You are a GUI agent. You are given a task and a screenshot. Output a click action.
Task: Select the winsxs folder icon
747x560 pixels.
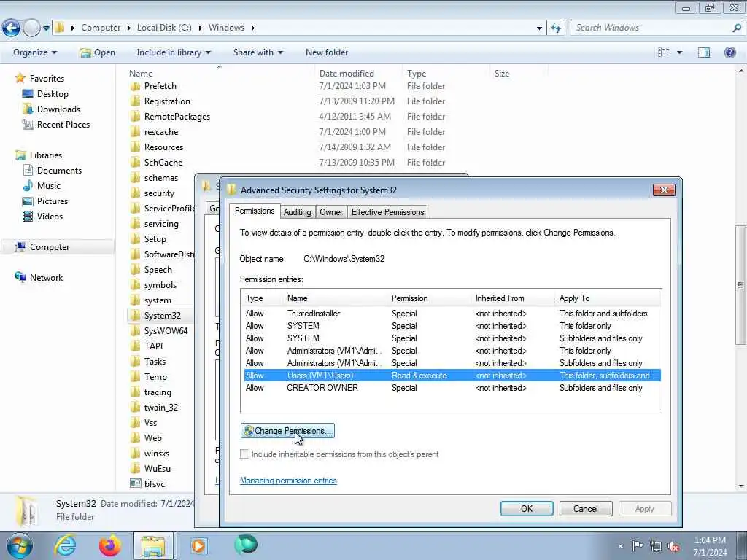coord(135,454)
